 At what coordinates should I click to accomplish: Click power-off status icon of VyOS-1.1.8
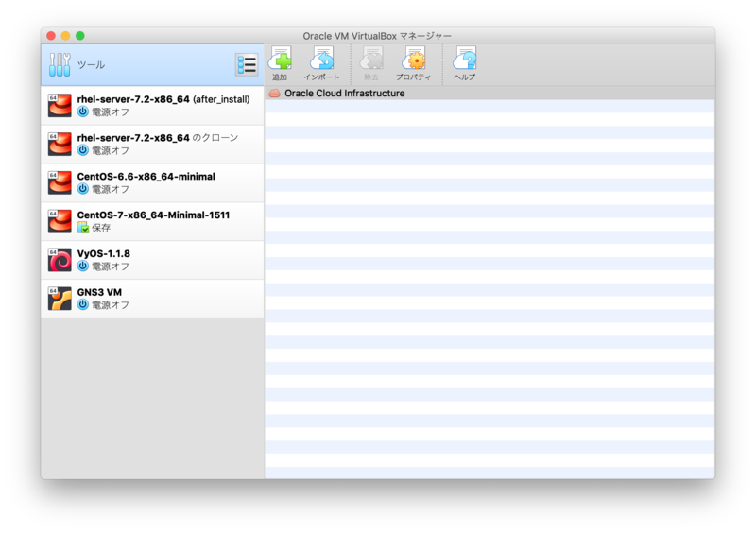point(83,266)
